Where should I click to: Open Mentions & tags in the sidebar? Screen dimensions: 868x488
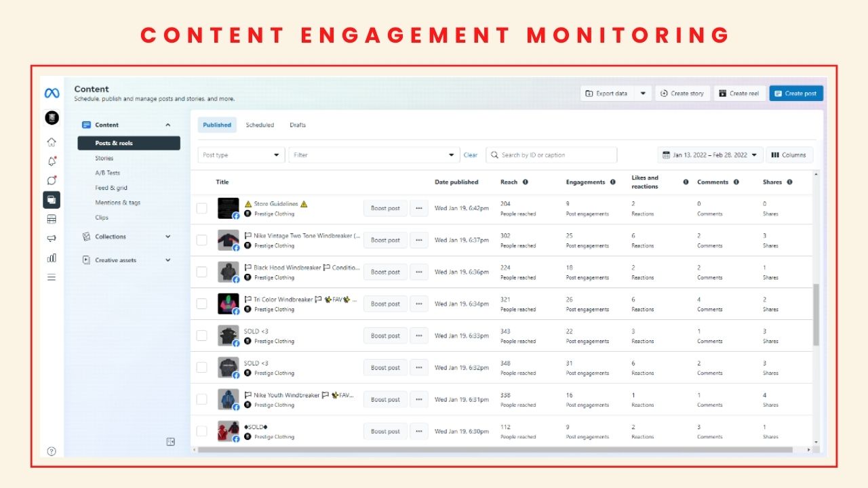(118, 203)
